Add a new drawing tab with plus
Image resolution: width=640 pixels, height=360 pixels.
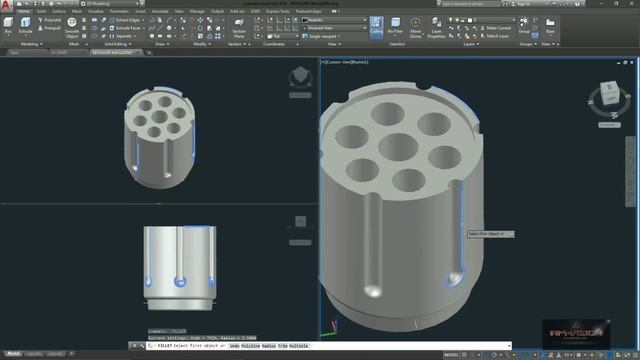click(x=149, y=53)
